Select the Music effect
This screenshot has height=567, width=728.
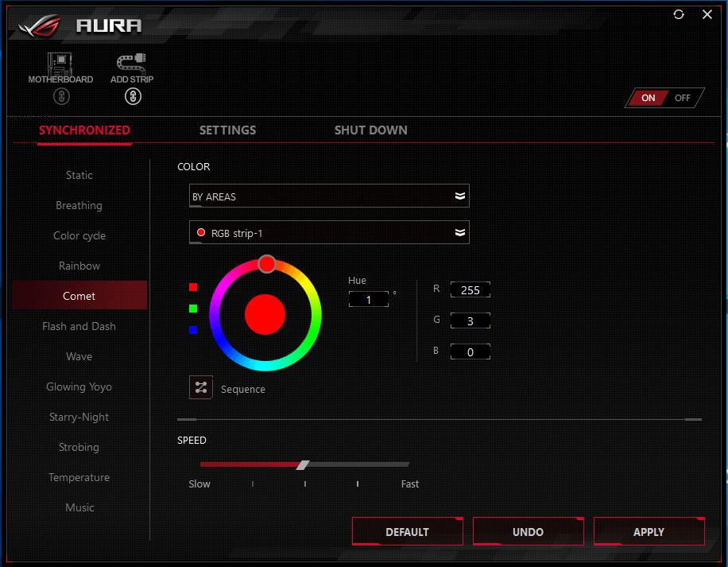click(x=79, y=507)
